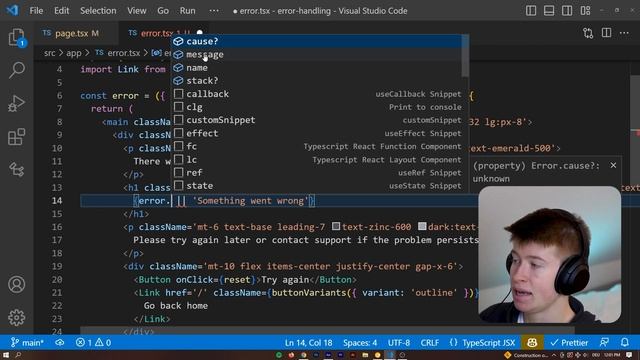Place cursor in line 14 'Something went wrong'
This screenshot has width=640, height=360.
pyautogui.click(x=251, y=201)
